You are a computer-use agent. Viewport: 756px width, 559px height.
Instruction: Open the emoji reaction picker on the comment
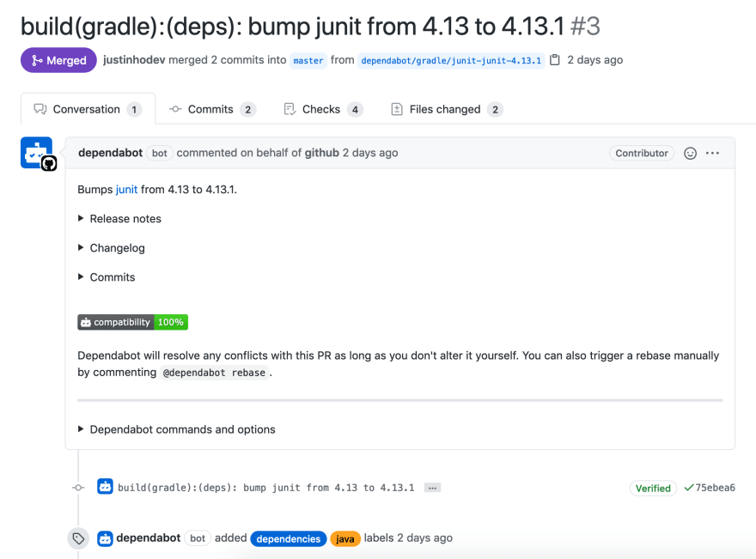click(690, 153)
